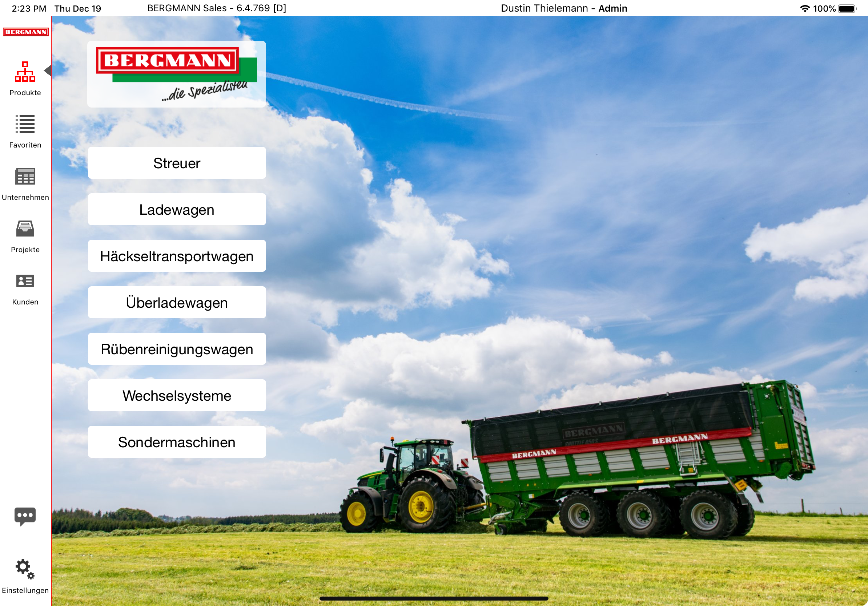This screenshot has height=606, width=868.
Task: Open the Überladewagen category
Action: point(177,302)
